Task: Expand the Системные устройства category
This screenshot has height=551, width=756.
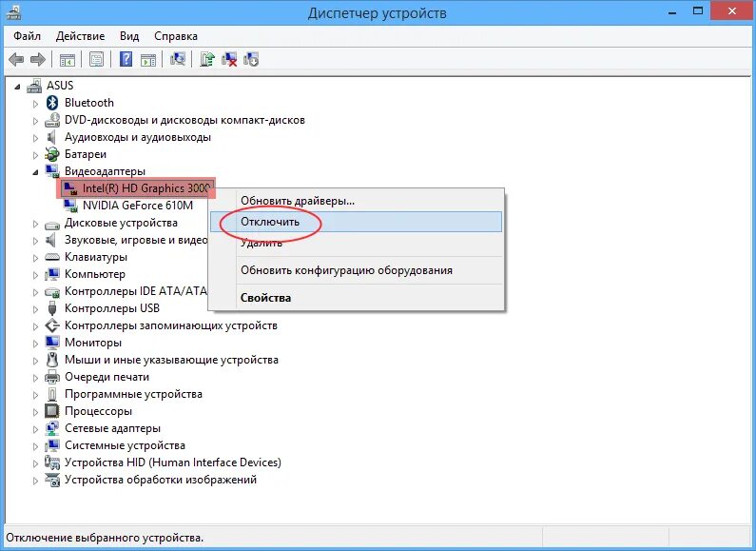Action: tap(35, 445)
